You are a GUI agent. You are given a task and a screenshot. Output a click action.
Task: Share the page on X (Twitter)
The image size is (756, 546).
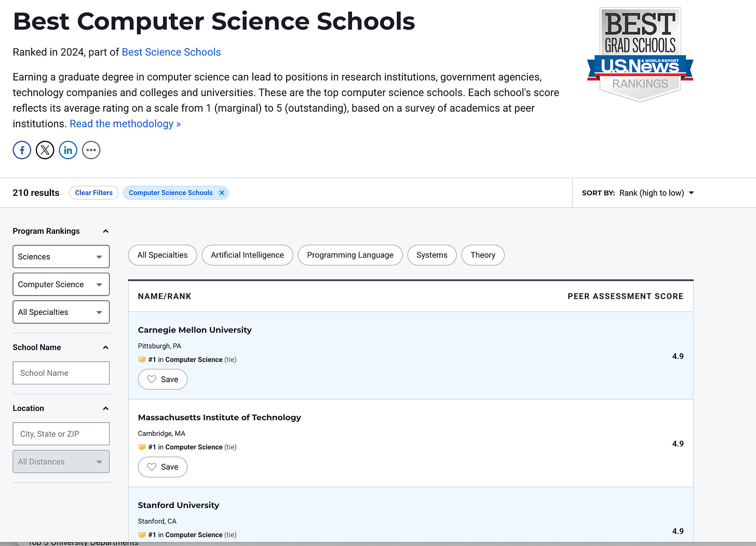tap(45, 150)
